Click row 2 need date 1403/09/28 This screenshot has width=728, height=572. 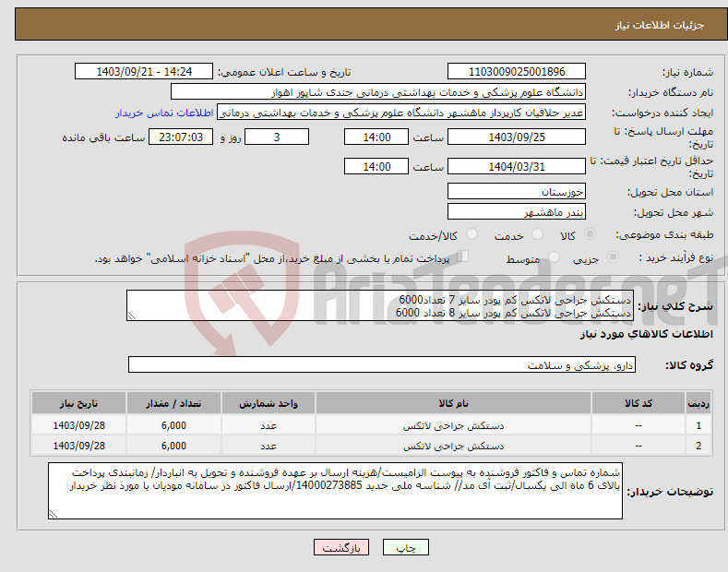pyautogui.click(x=79, y=446)
